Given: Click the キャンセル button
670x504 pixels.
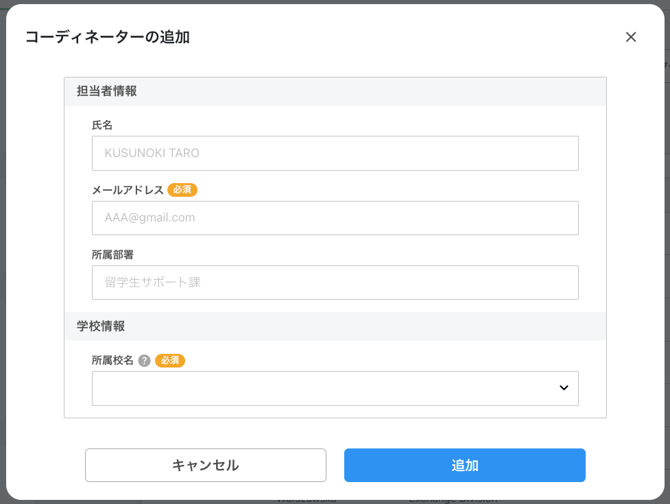Looking at the screenshot, I should pos(206,465).
